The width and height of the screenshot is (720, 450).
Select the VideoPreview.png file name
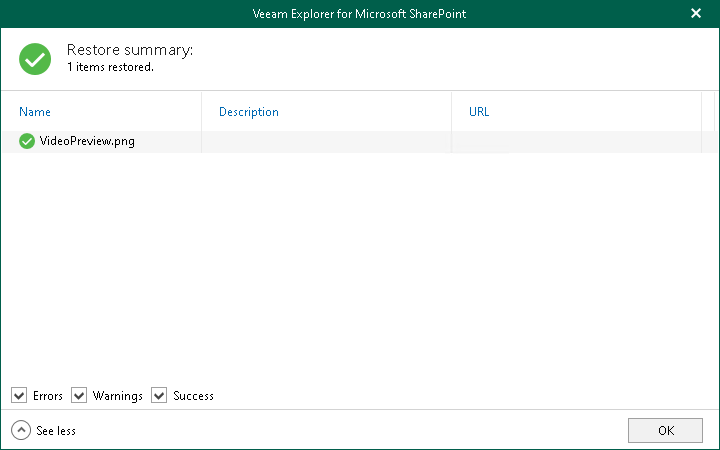pos(87,141)
